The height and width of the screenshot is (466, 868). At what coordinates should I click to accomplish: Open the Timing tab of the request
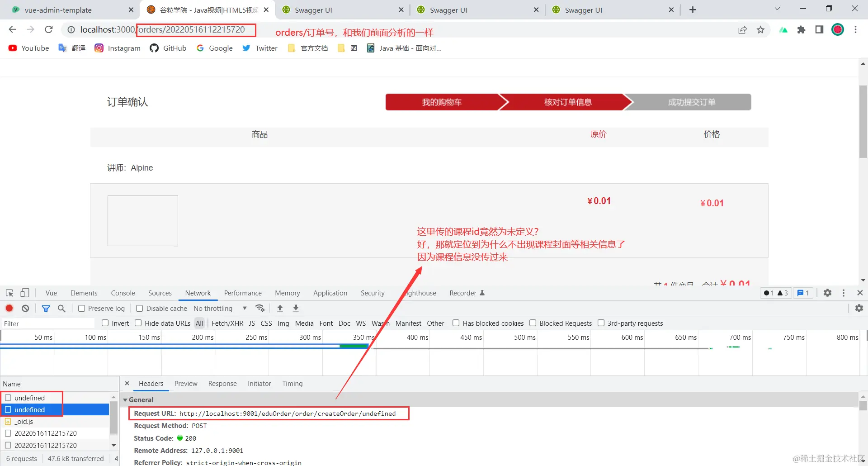click(x=292, y=384)
